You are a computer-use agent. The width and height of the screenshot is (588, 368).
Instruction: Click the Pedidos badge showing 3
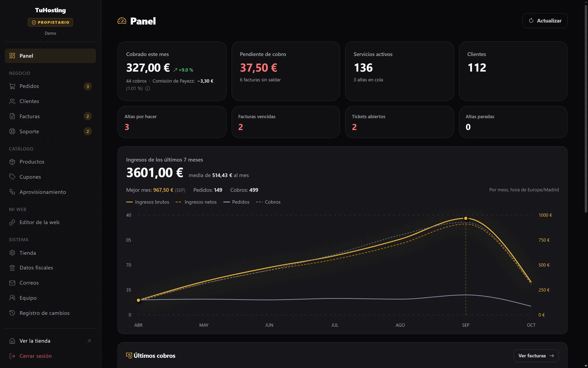click(88, 86)
